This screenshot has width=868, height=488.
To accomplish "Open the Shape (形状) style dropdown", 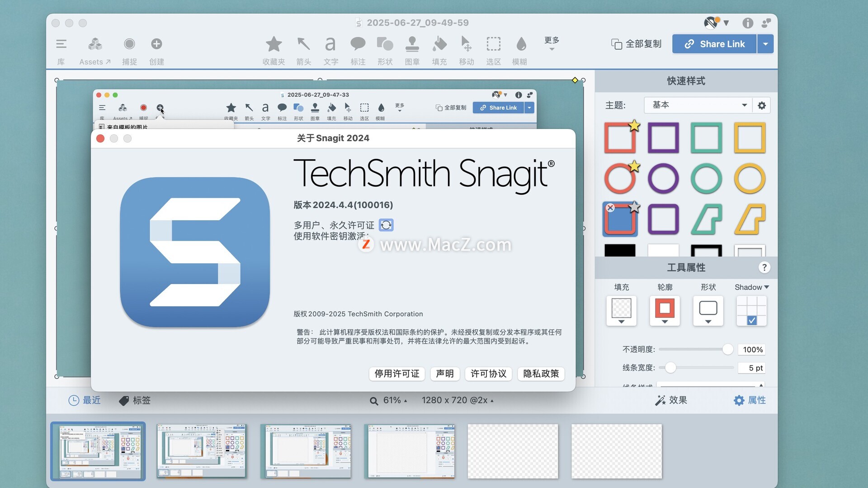I will [708, 311].
